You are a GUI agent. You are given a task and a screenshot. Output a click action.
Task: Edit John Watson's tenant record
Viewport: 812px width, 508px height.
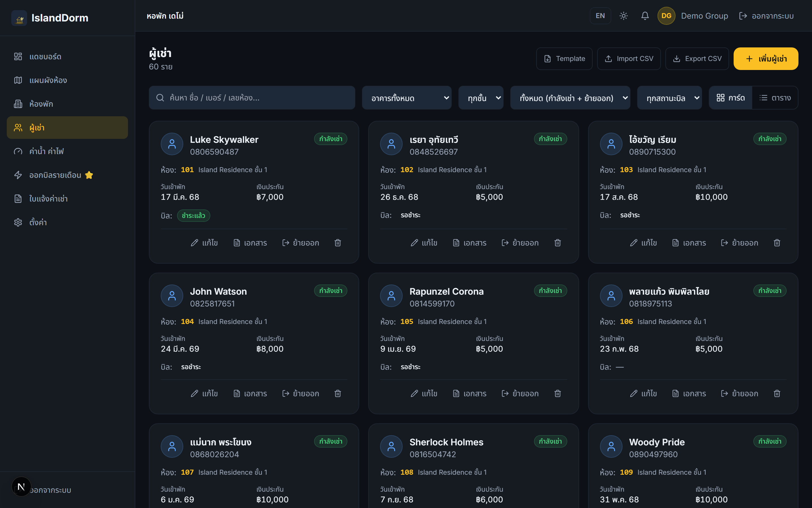click(x=204, y=393)
